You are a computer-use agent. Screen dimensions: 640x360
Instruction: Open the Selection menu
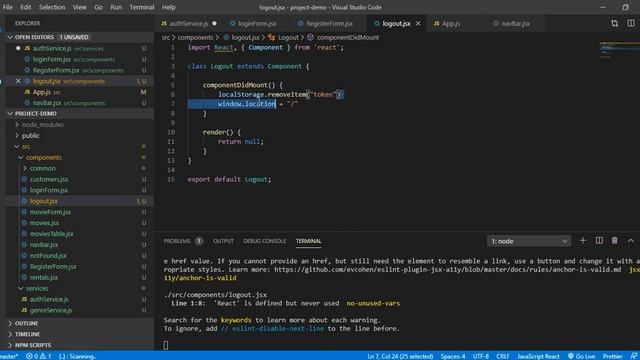(x=52, y=7)
